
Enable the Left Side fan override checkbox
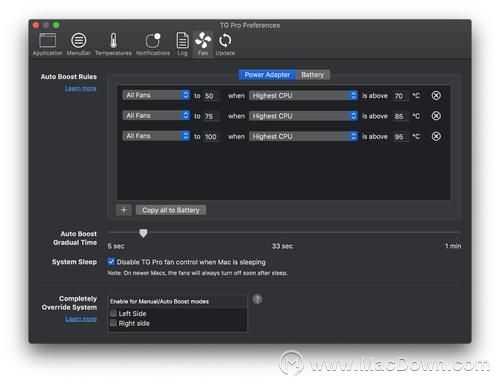[x=113, y=313]
